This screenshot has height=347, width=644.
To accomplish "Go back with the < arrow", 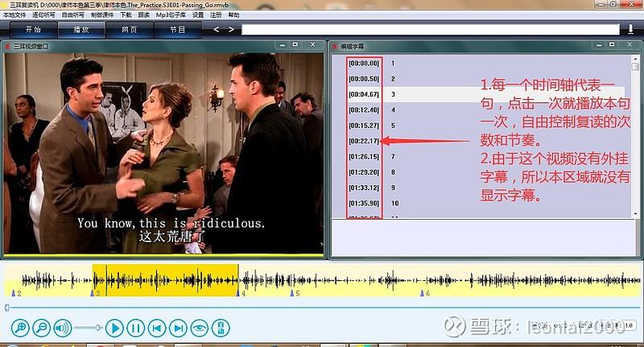I will pyautogui.click(x=217, y=29).
